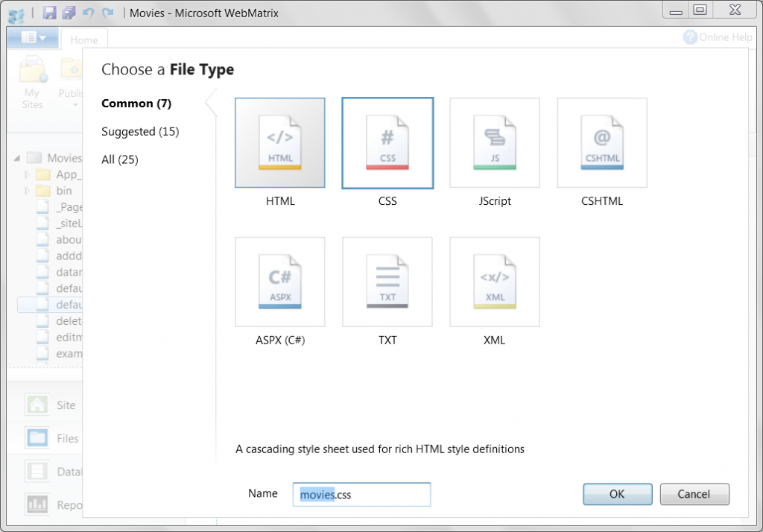Open the Files workspace icon
763x532 pixels.
(37, 438)
